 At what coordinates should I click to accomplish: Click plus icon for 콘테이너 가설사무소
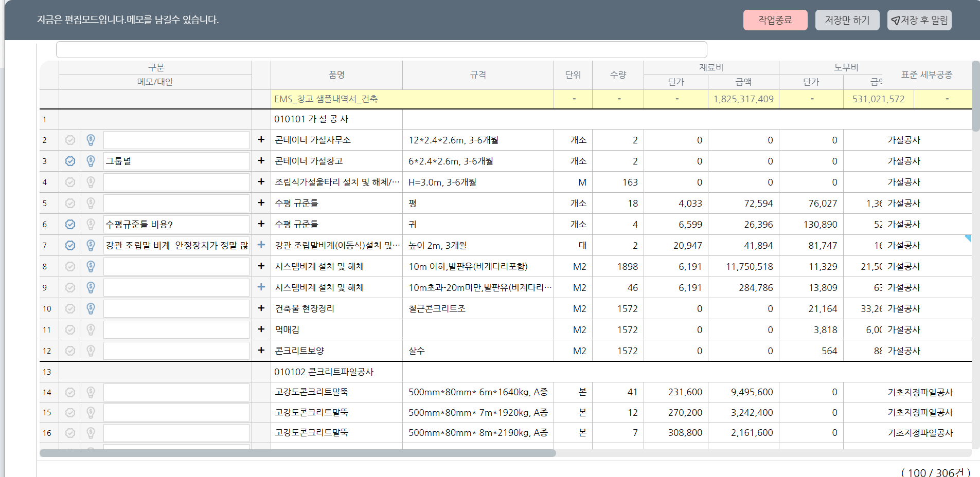click(261, 139)
